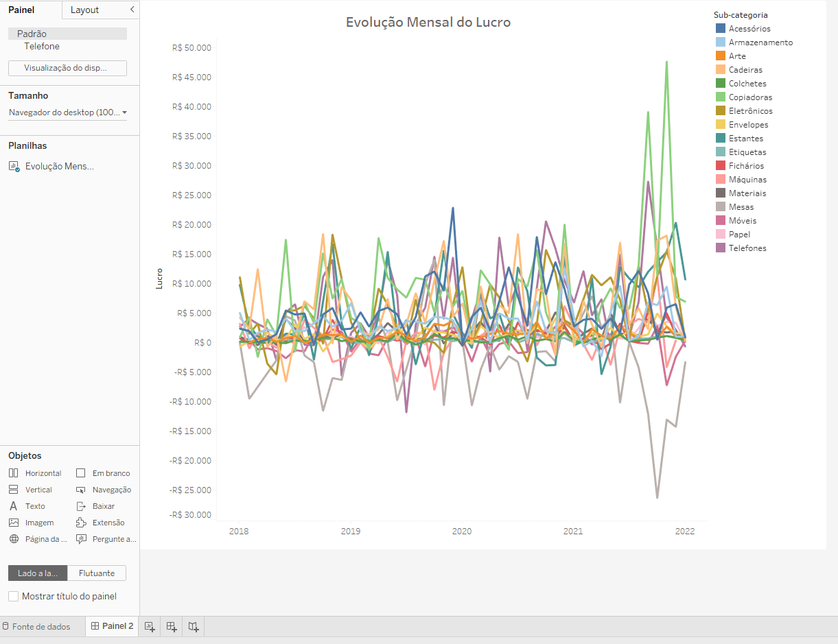Highlight Etiquetas in the legend
Screen dimensions: 838x644
tap(747, 152)
